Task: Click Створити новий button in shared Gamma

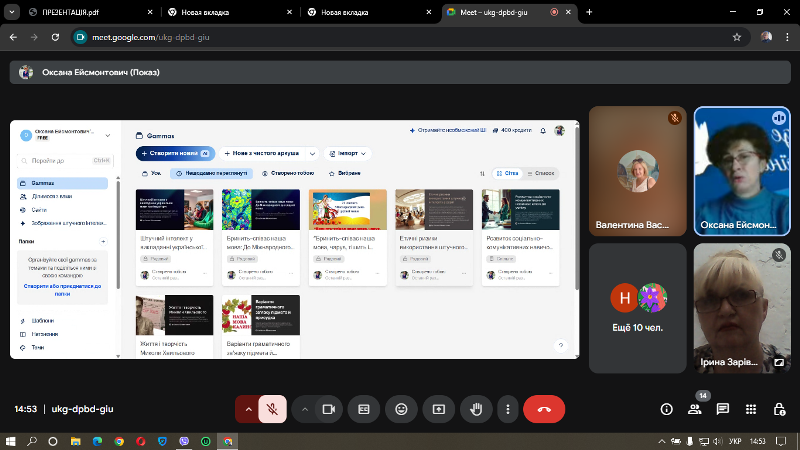Action: pyautogui.click(x=175, y=153)
